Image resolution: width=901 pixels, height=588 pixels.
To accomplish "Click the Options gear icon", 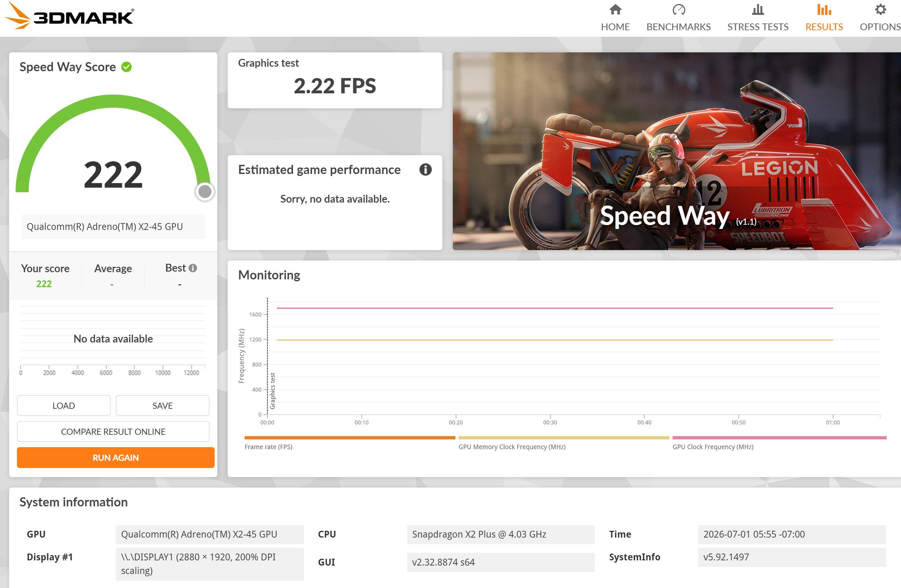I will pos(881,9).
